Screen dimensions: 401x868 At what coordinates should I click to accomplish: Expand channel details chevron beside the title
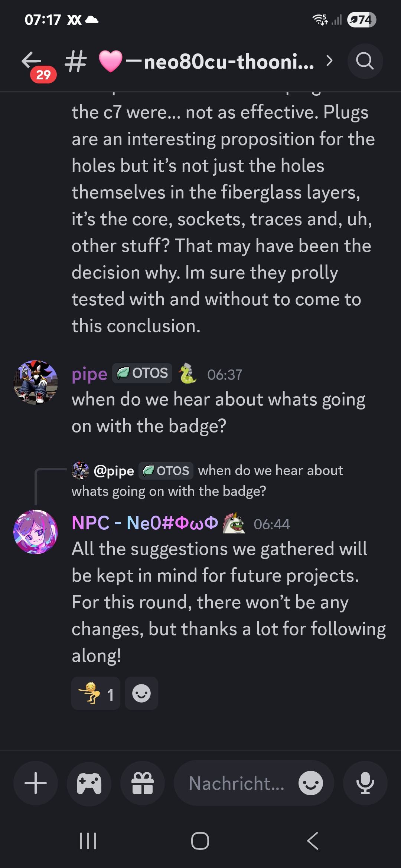329,60
